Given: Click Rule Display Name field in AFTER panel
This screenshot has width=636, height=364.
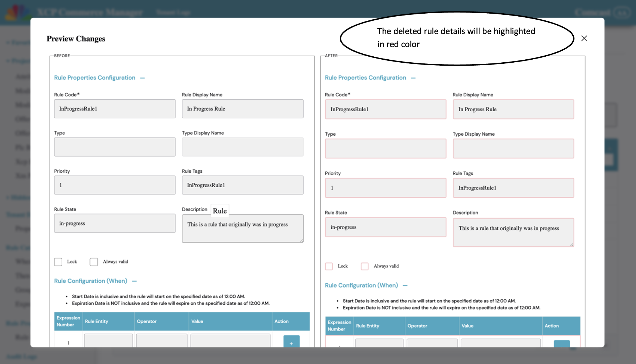Looking at the screenshot, I should (x=513, y=109).
